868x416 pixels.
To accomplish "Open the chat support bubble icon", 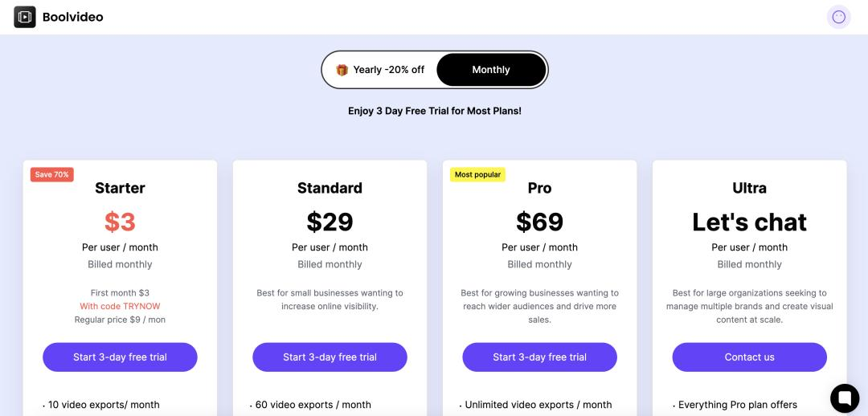I will point(845,398).
